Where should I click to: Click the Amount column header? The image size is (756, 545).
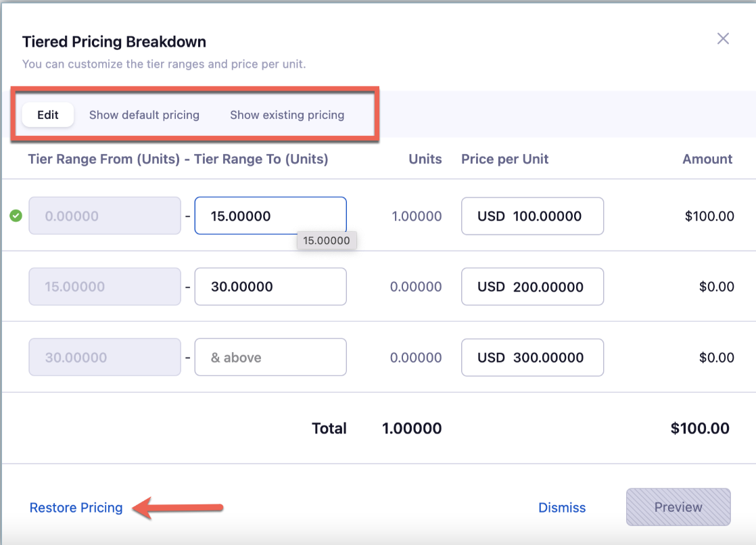click(707, 160)
